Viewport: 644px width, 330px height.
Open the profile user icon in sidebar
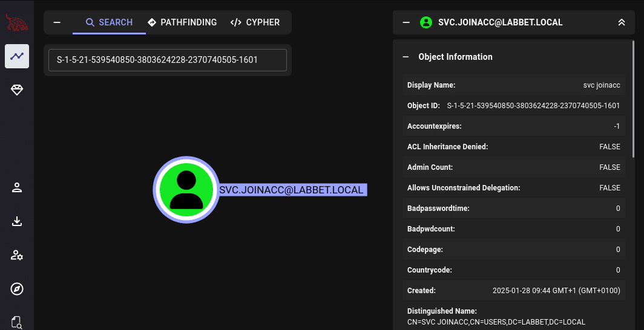tap(17, 188)
